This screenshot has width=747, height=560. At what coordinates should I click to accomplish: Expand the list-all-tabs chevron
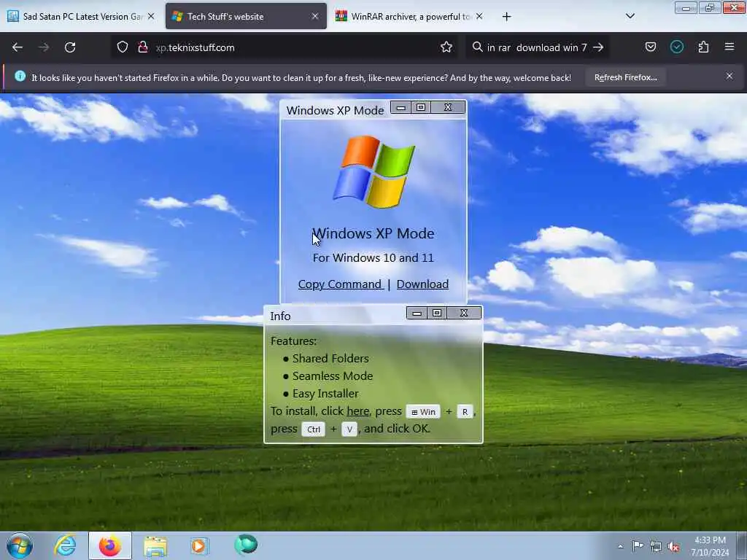tap(630, 16)
